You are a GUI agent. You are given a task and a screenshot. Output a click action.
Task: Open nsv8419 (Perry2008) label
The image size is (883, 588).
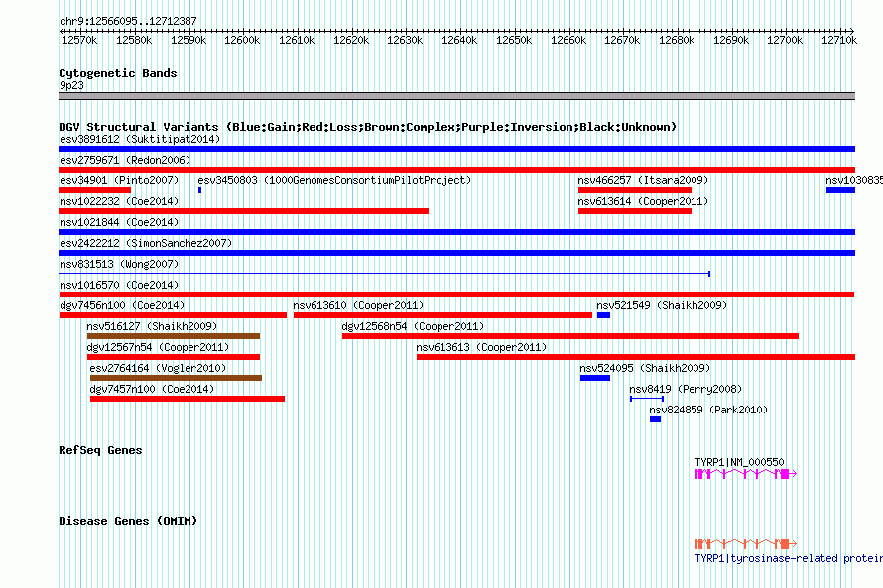(686, 389)
